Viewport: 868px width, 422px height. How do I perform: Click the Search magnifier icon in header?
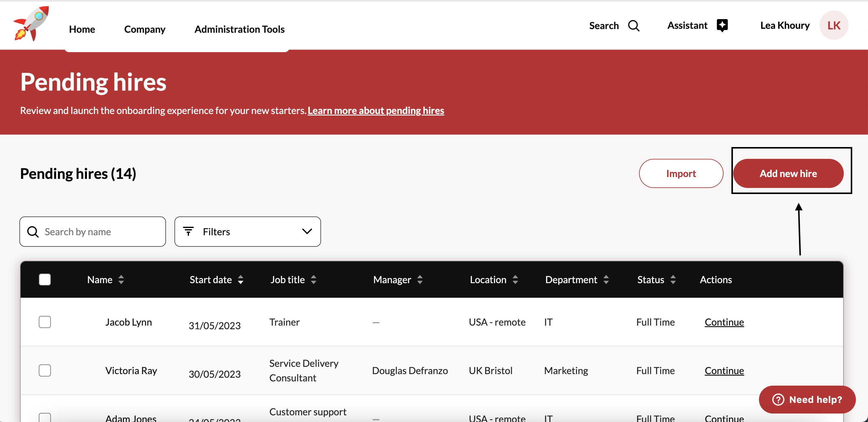click(x=634, y=26)
